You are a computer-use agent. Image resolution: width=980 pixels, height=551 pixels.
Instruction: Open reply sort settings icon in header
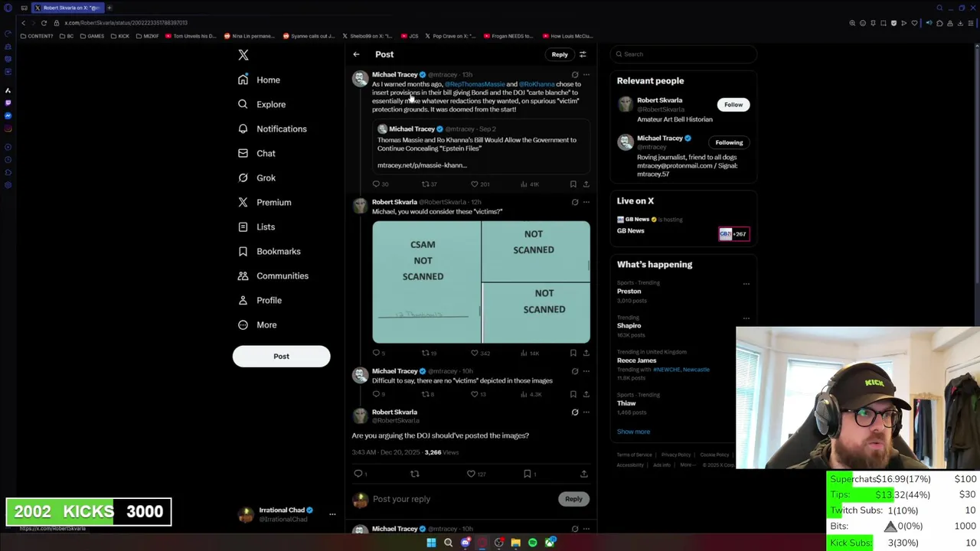(583, 54)
